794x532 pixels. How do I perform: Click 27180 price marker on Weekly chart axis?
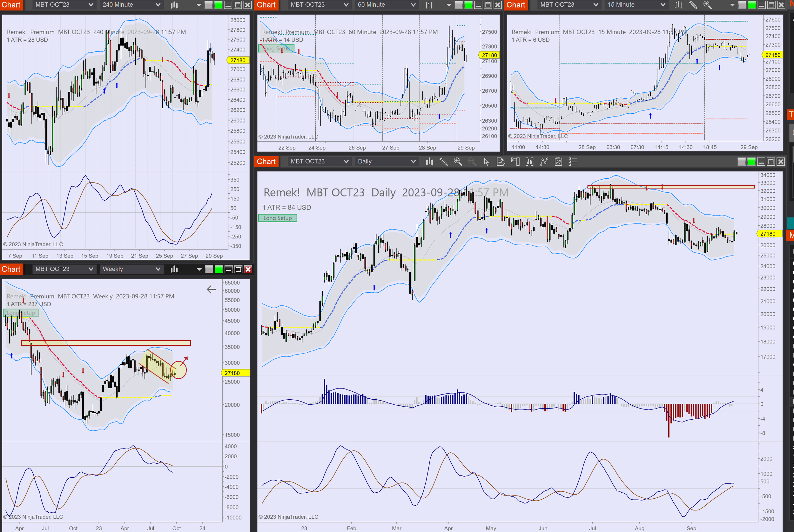(235, 373)
